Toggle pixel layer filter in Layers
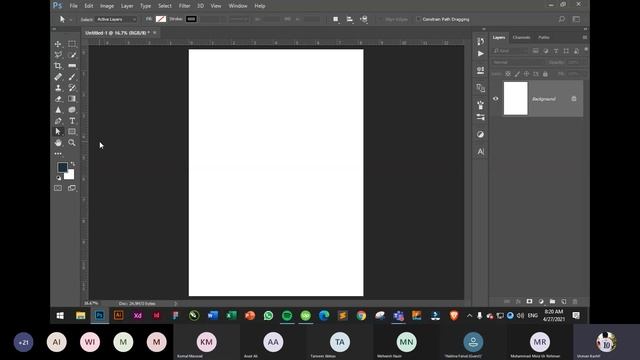Image resolution: width=640 pixels, height=360 pixels. [x=536, y=51]
